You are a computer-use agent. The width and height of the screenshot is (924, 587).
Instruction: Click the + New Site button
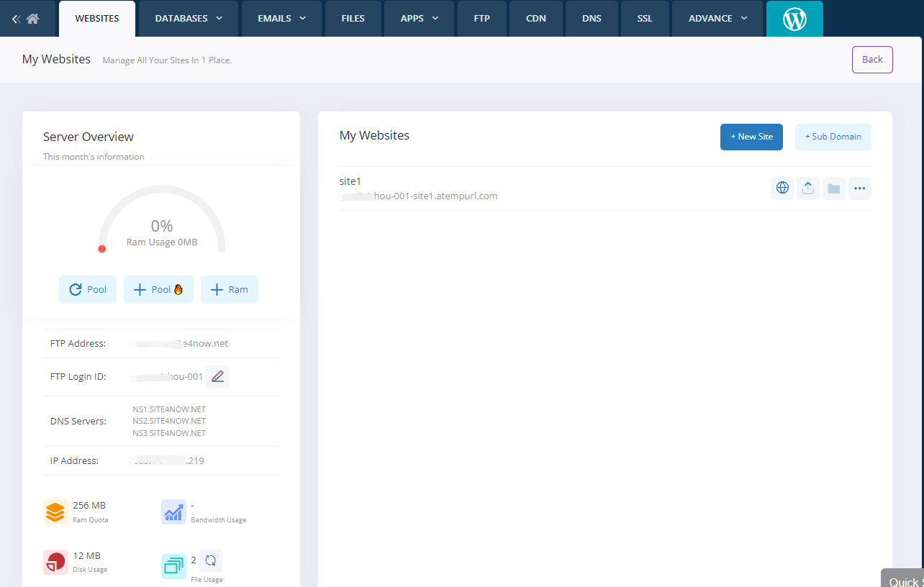coord(751,137)
